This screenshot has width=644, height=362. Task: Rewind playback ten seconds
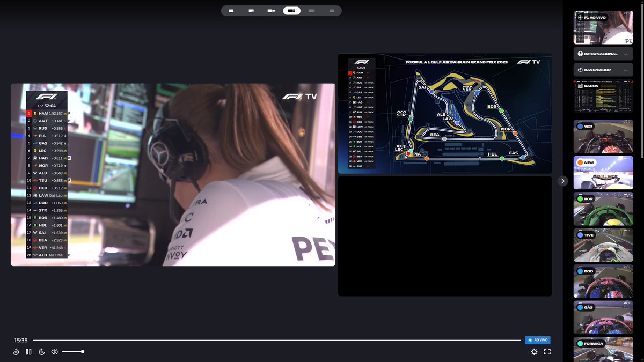point(16,352)
